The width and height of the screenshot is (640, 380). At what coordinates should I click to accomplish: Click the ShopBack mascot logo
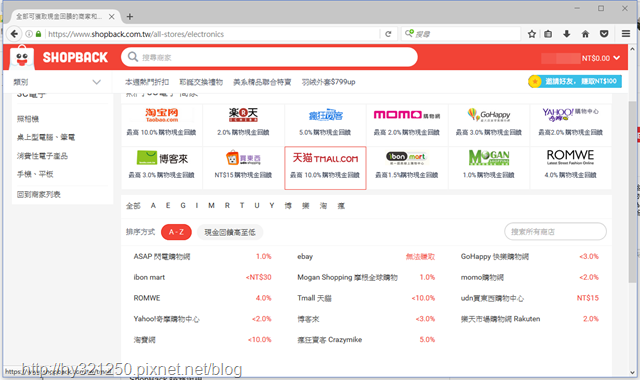pos(22,57)
